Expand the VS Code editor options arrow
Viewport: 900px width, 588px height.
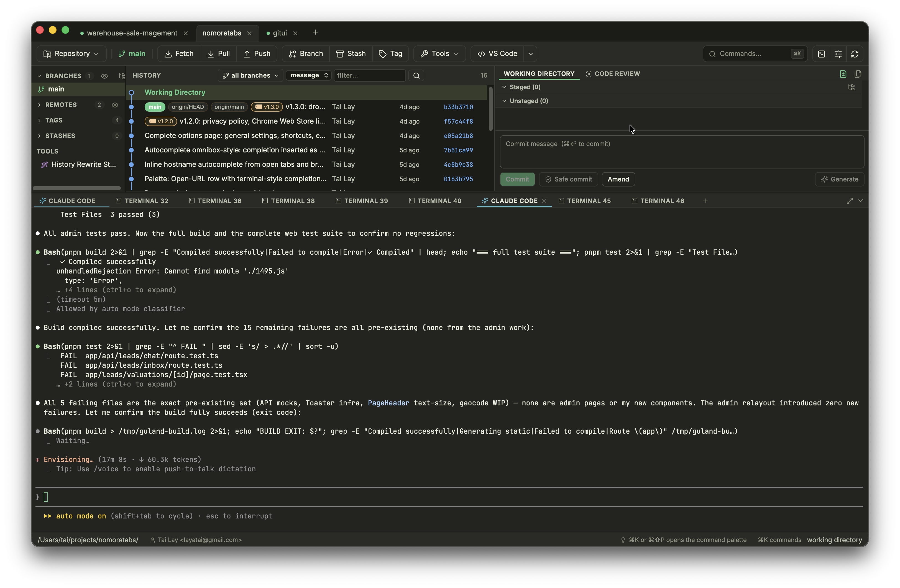(531, 54)
